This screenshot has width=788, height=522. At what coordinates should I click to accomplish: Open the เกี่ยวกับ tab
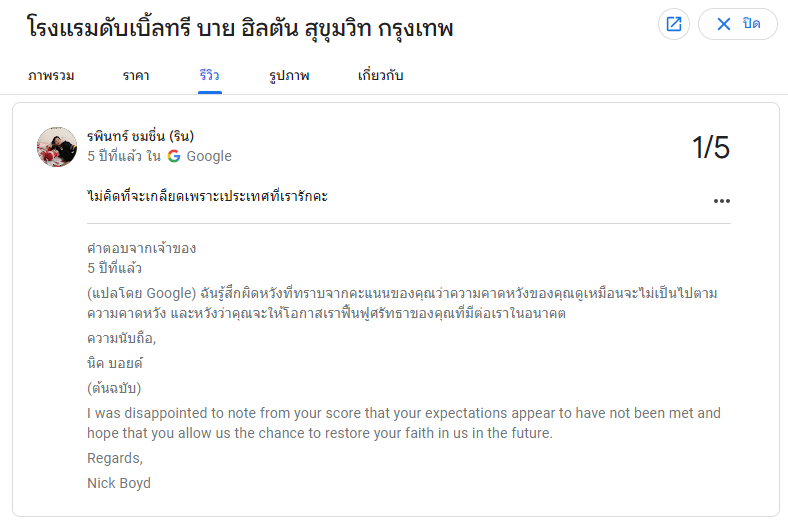[x=381, y=75]
